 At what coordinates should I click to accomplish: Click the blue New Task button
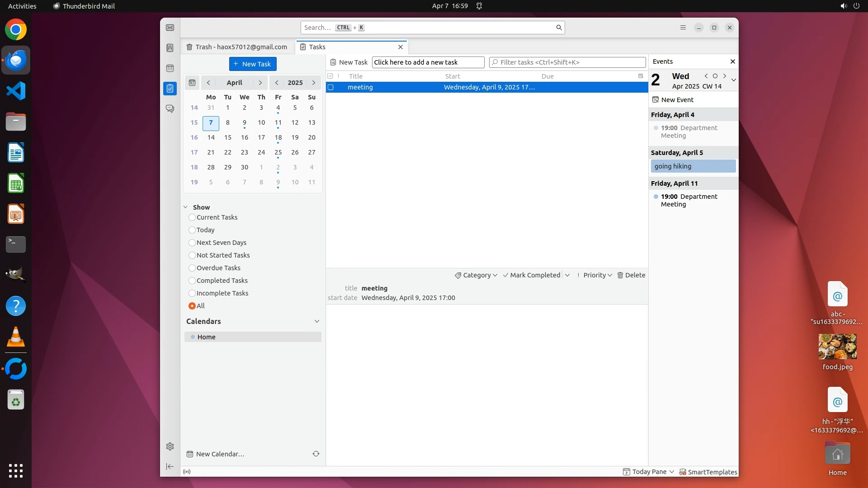pyautogui.click(x=253, y=64)
